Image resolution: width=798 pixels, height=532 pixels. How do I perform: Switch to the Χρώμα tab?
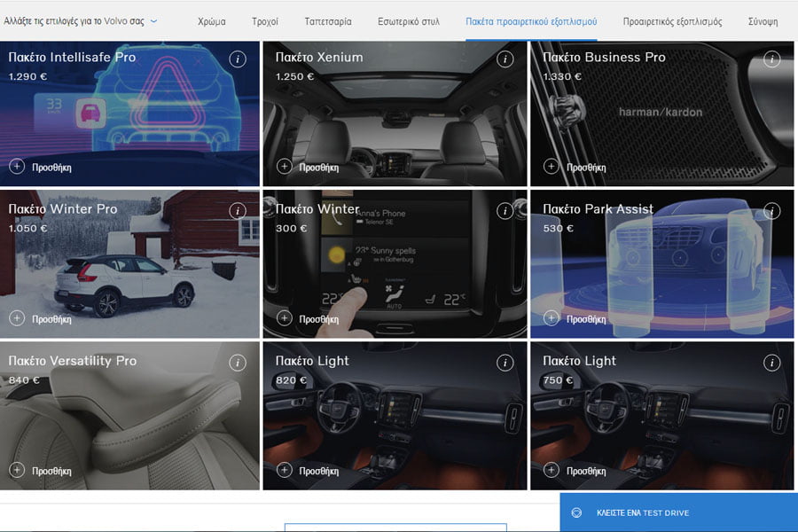click(211, 21)
